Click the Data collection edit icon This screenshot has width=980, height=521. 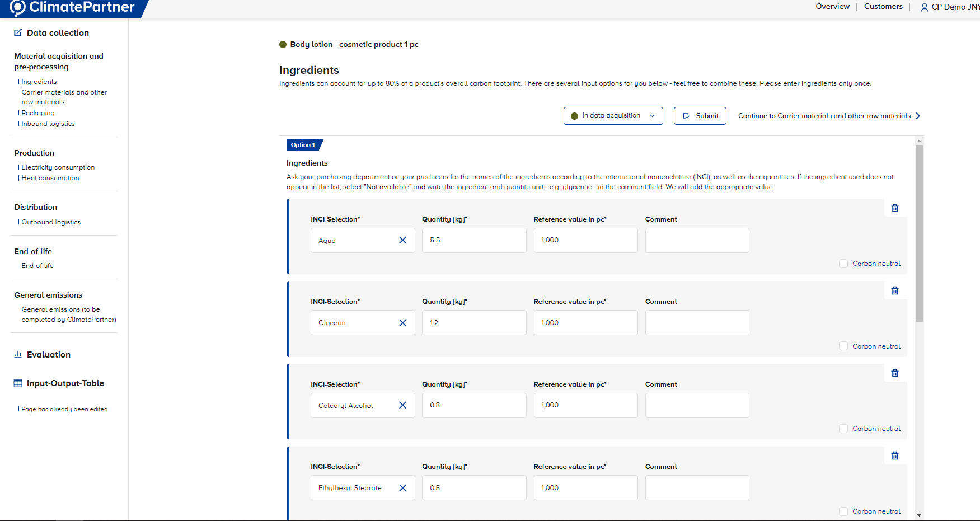18,32
